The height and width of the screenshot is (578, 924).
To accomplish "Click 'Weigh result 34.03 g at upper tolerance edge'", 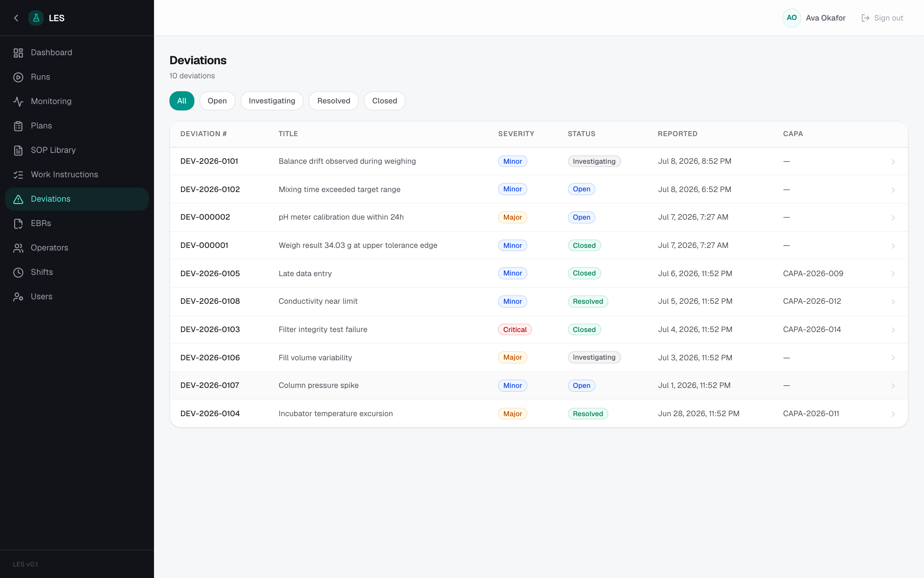I will tap(358, 245).
